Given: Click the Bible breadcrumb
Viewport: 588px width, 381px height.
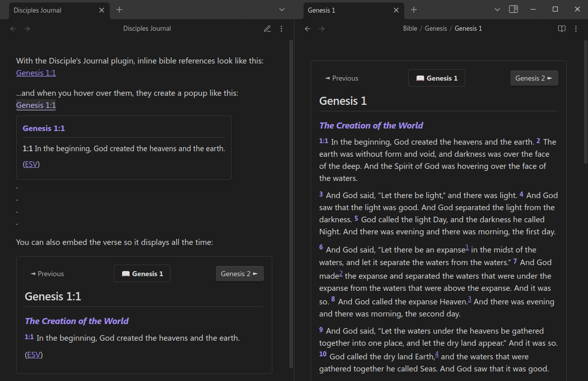Looking at the screenshot, I should click(410, 29).
